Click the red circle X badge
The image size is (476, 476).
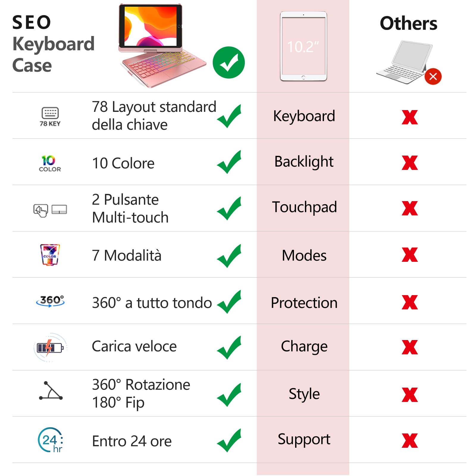click(x=433, y=76)
